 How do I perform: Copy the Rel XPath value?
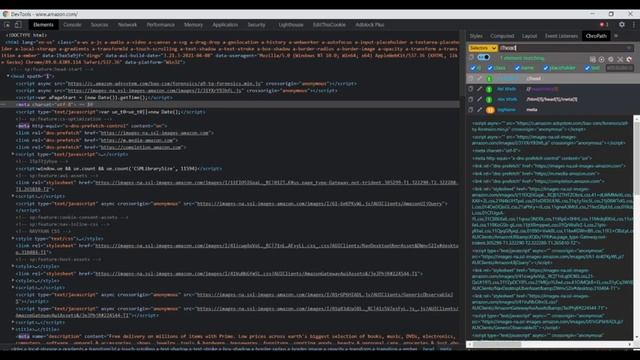point(471,89)
